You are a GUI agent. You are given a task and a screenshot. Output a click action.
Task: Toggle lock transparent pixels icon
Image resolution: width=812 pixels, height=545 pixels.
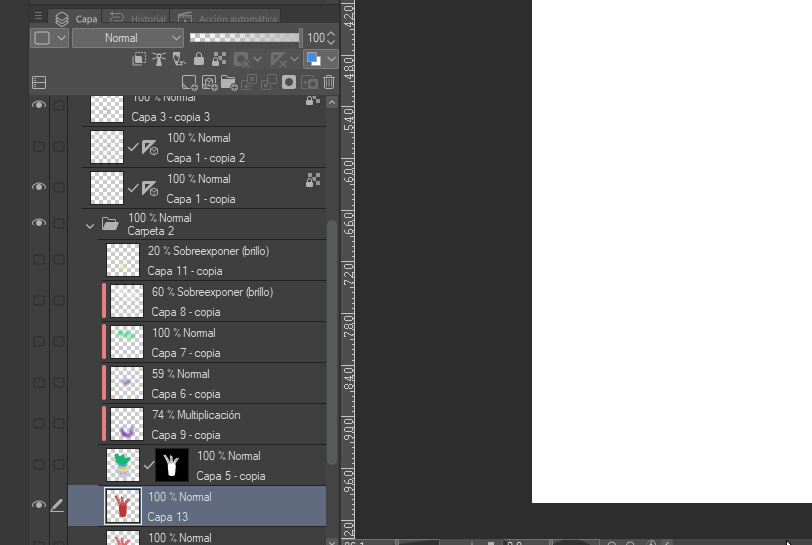(x=219, y=59)
